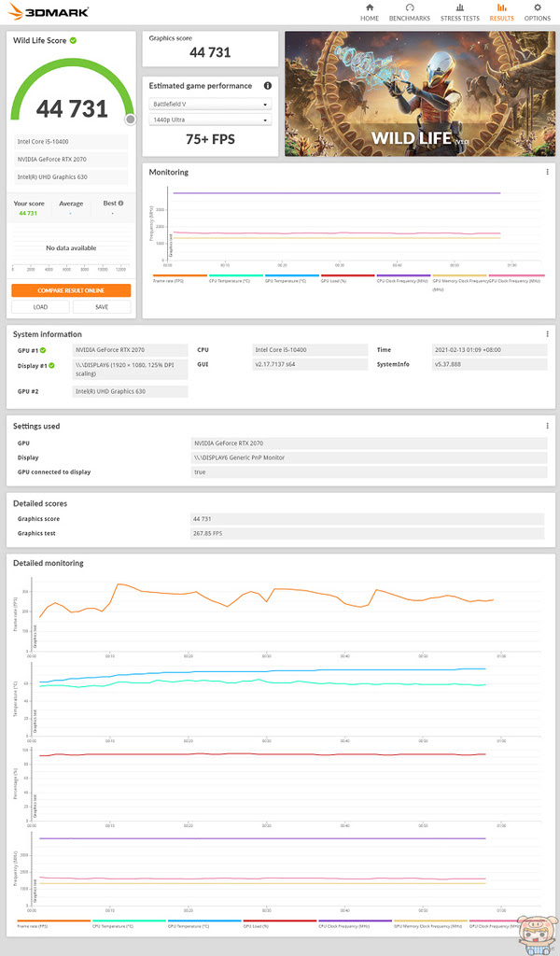
Task: Click the Settings used GPU value
Action: [370, 443]
